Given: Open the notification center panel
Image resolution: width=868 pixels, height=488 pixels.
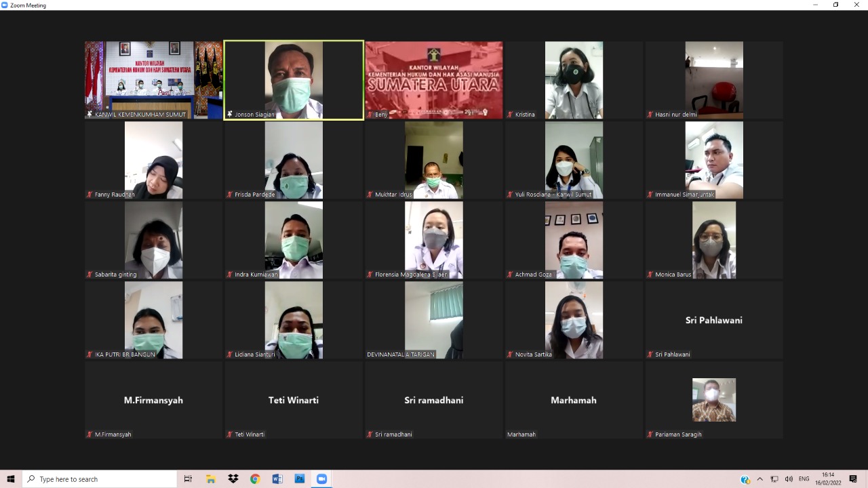Looking at the screenshot, I should coord(853,479).
